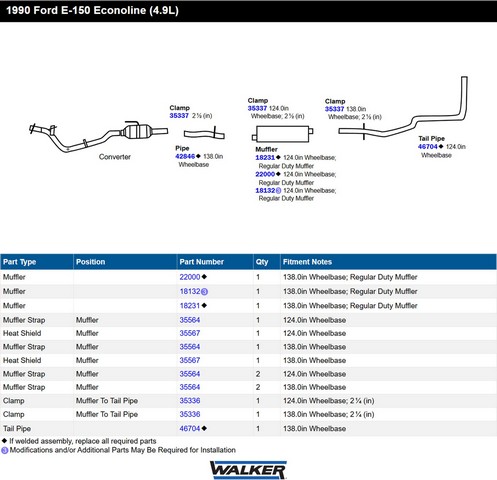
Task: Open 35564 with qty 2, 124.0in Wheelbase
Action: click(x=190, y=374)
